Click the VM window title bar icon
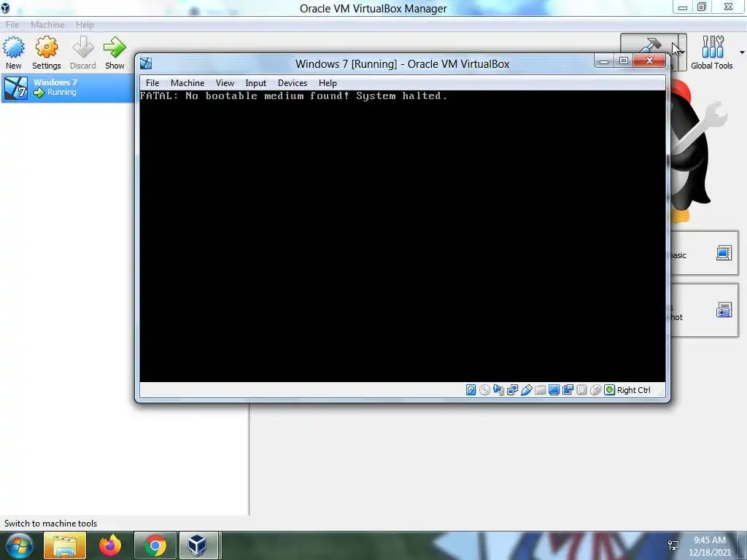This screenshot has height=560, width=747. (x=146, y=63)
